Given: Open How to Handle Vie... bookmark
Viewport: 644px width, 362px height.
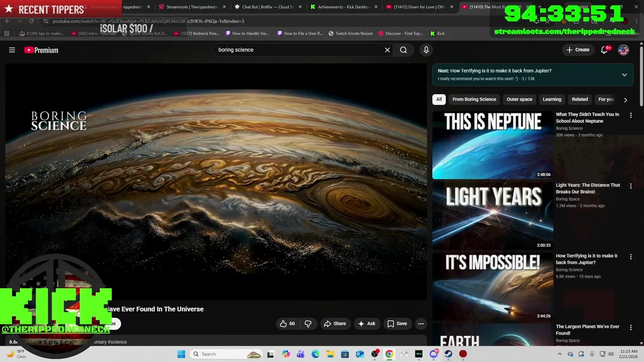Looking at the screenshot, I should 247,34.
